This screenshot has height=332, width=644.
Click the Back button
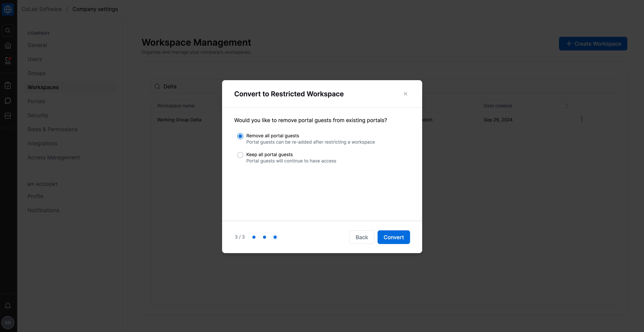(x=362, y=237)
